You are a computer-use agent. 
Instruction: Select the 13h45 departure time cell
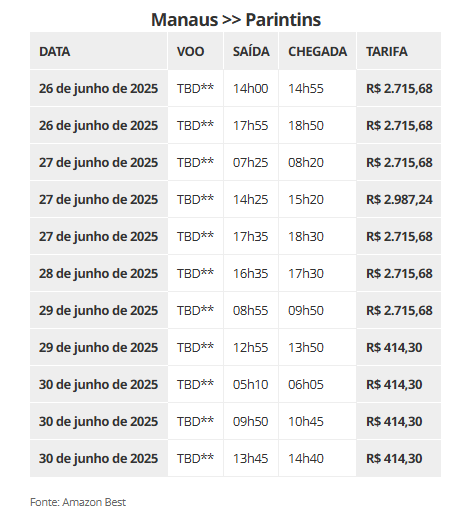(x=251, y=458)
